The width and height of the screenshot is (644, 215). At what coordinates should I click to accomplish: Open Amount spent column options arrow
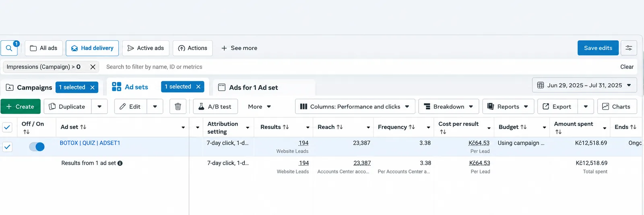pos(605,128)
